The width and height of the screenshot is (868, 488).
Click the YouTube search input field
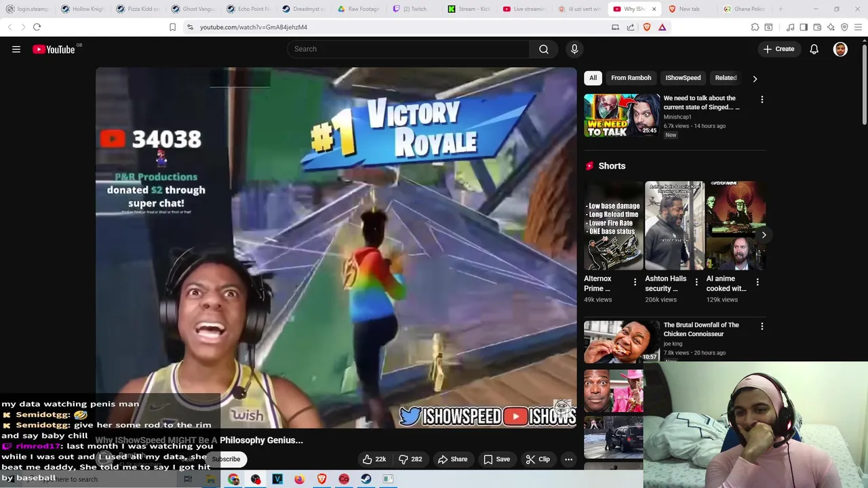pos(408,49)
